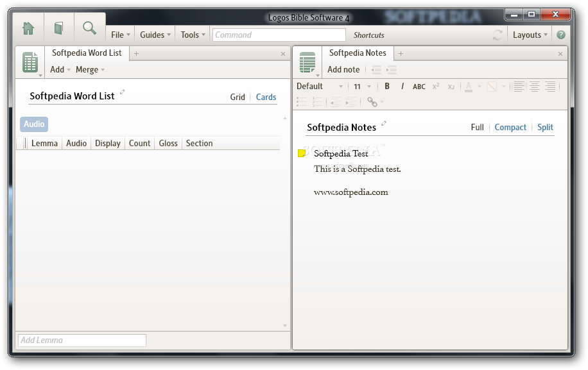
Task: Toggle ABC small caps formatting
Action: (419, 87)
